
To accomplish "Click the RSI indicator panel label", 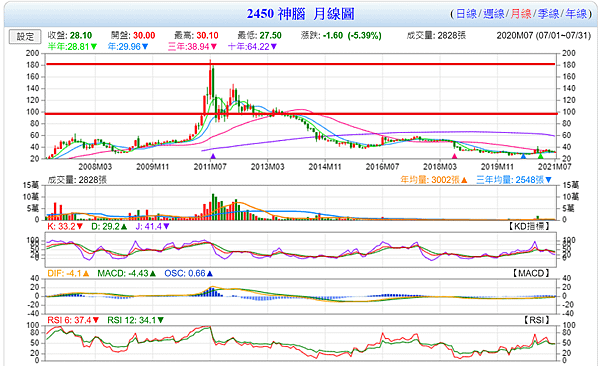I will click(537, 320).
